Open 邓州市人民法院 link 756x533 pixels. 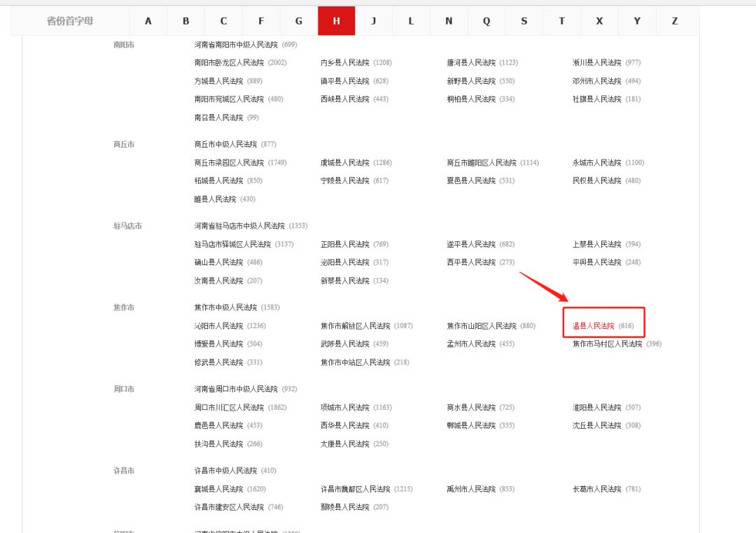pos(597,81)
